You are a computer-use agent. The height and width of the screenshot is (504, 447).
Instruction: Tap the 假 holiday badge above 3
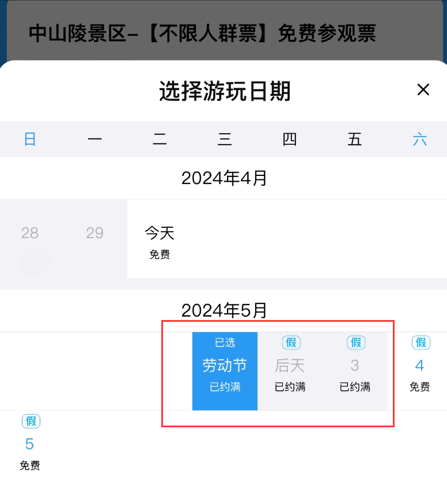(x=356, y=343)
